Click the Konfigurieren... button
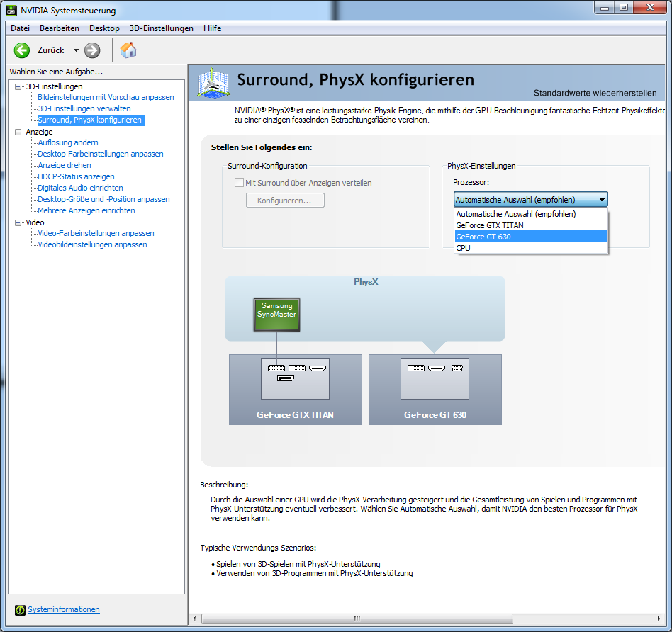 pos(285,201)
